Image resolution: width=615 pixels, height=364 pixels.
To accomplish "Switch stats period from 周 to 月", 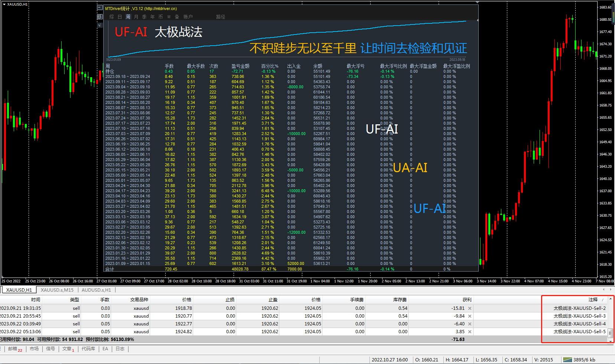I will pyautogui.click(x=136, y=17).
